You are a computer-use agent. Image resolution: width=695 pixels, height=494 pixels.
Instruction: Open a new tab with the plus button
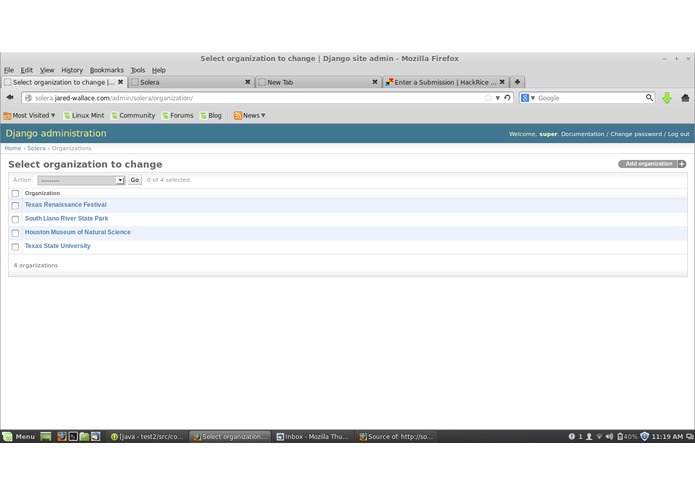coord(517,82)
